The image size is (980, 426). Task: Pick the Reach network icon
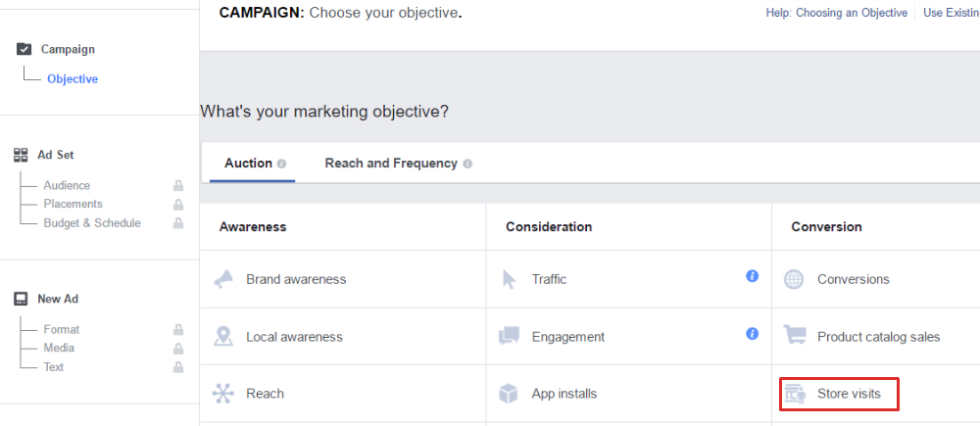[x=222, y=394]
